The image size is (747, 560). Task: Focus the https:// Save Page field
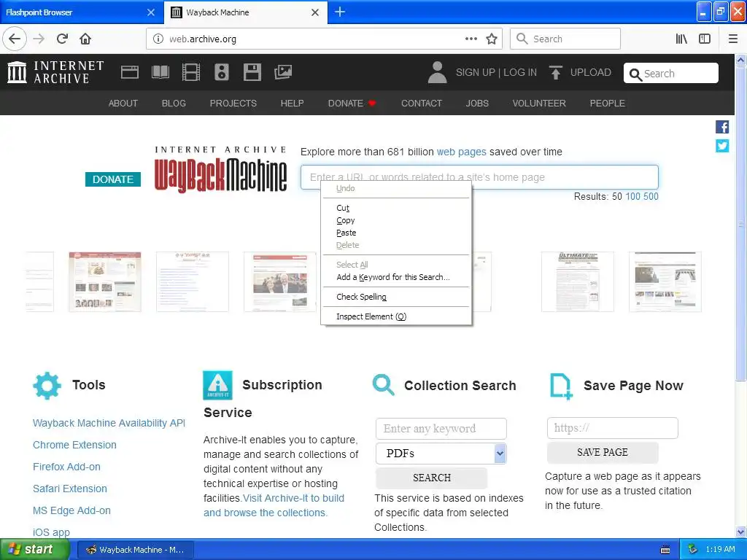click(x=612, y=428)
